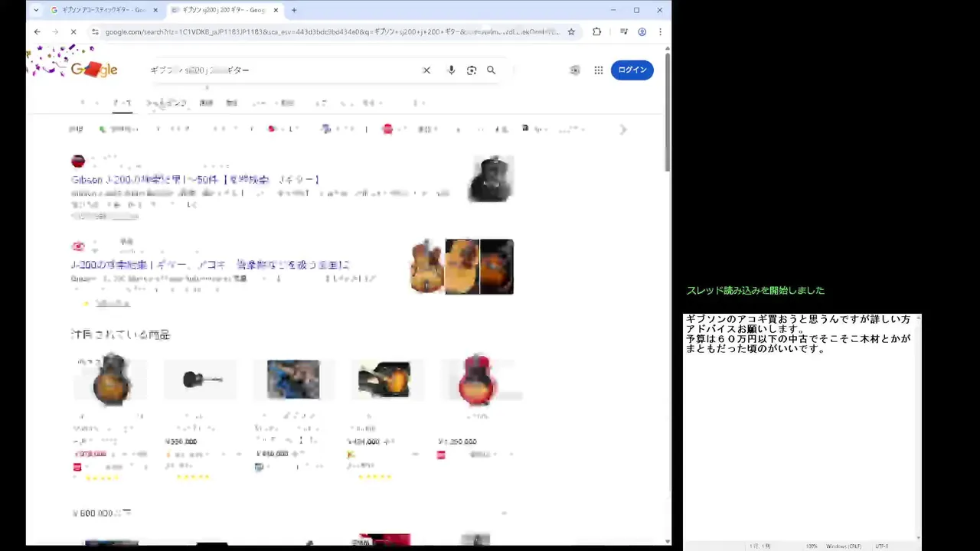Open the tab search dropdown arrow
The width and height of the screenshot is (980, 551).
point(36,10)
